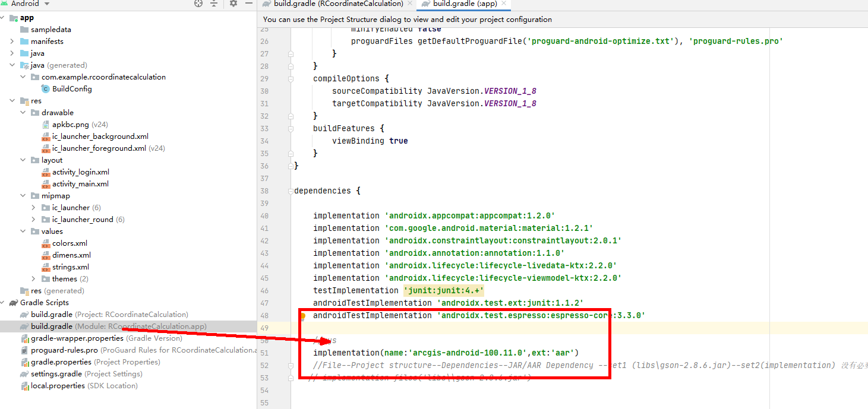This screenshot has height=409, width=868.
Task: Fold the dependencies block at line 38
Action: click(291, 191)
